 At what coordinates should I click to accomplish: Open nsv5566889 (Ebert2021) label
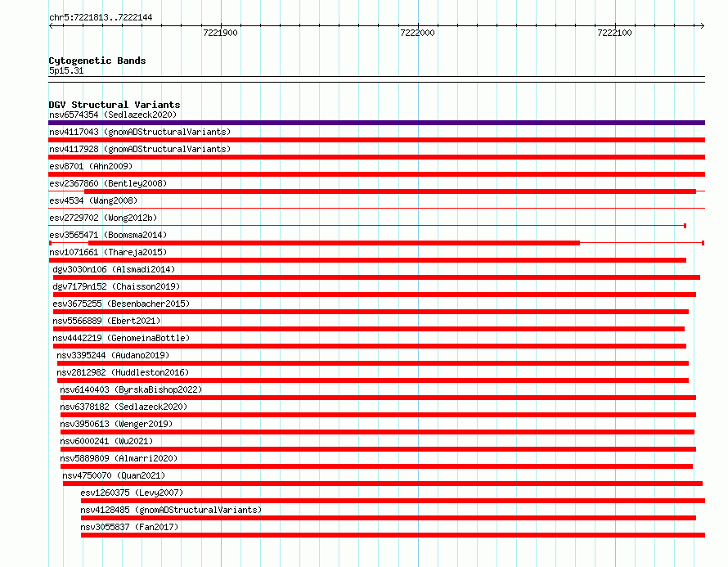pos(106,321)
